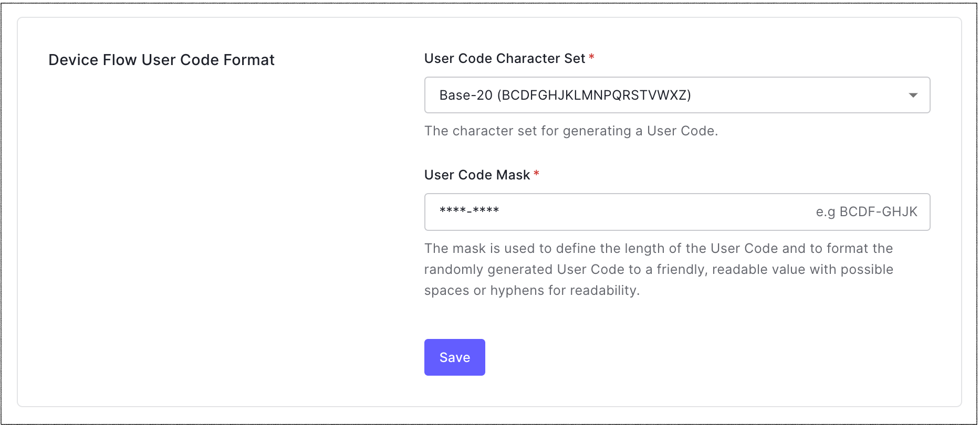Click the Save button
Screen dimensions: 980x425
(x=454, y=357)
